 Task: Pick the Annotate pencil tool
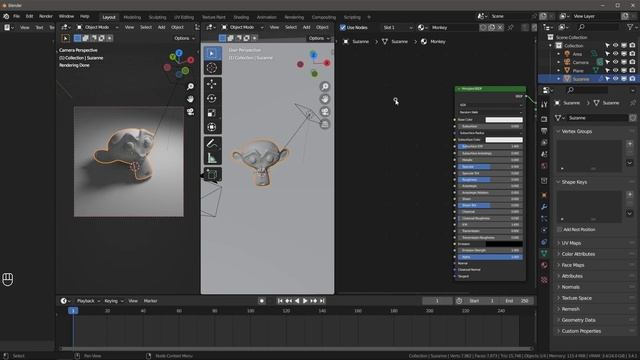pyautogui.click(x=212, y=144)
